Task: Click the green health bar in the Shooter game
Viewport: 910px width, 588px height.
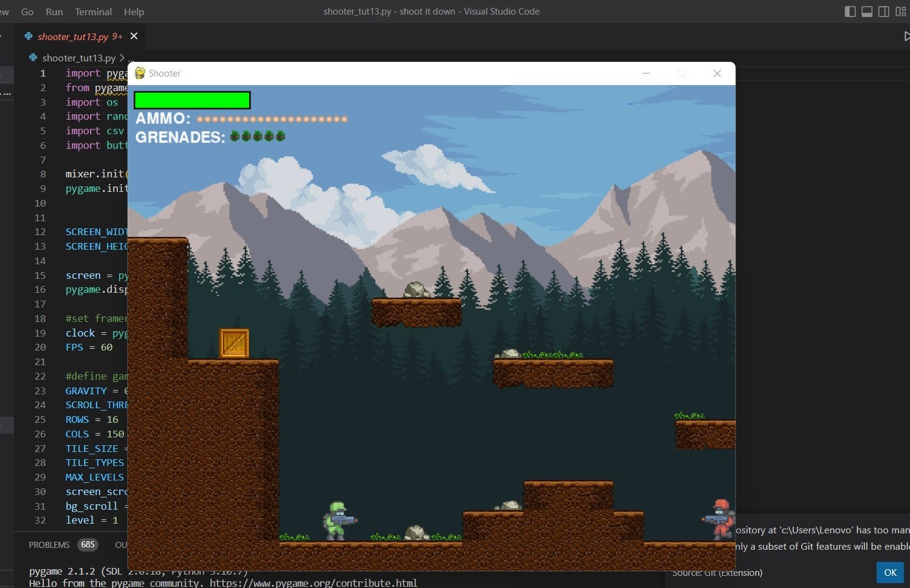Action: [192, 99]
